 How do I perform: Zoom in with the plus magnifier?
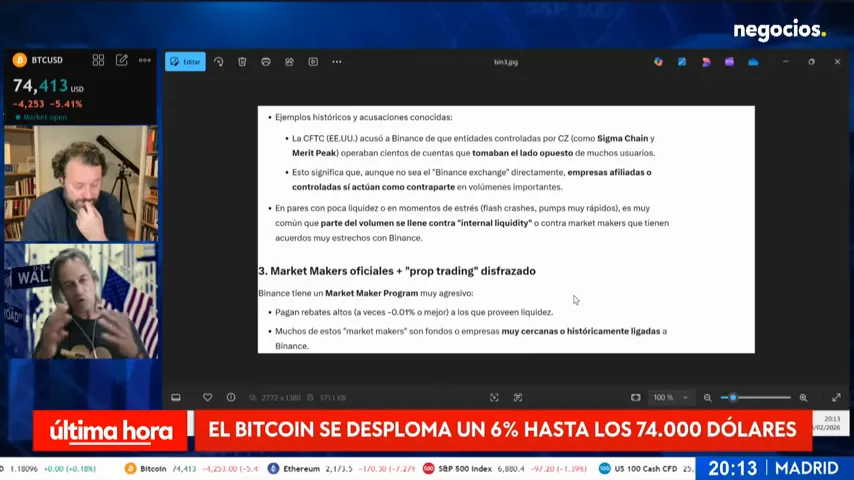pyautogui.click(x=803, y=398)
